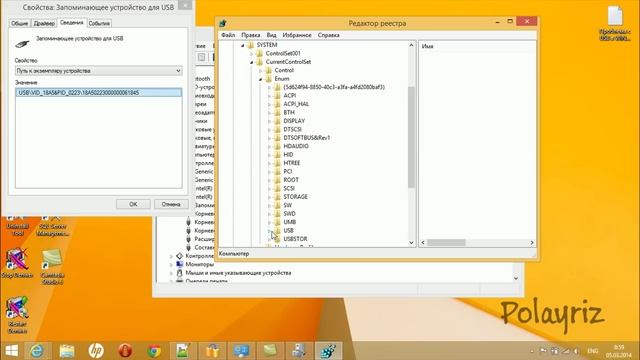640x360 pixels.
Task: Click Отмена in the device properties dialog
Action: coord(171,204)
